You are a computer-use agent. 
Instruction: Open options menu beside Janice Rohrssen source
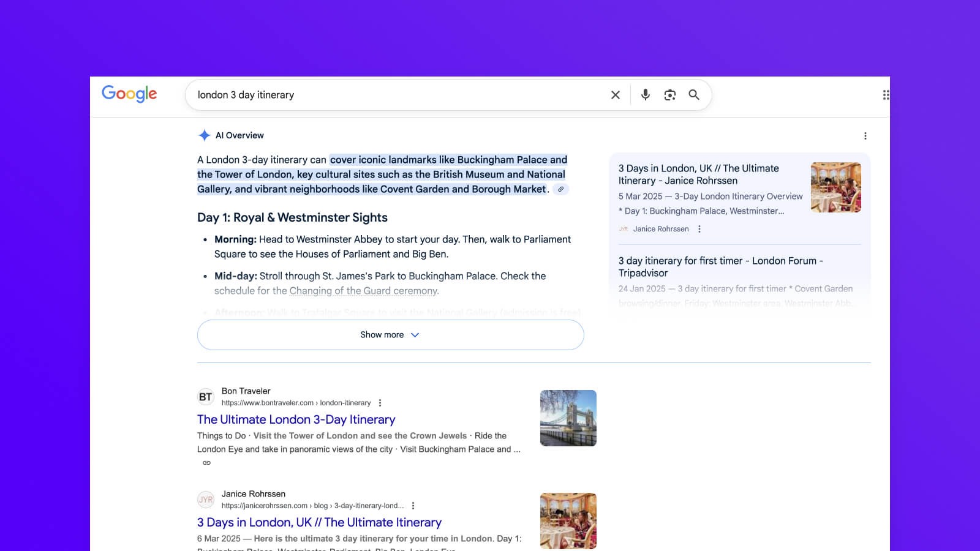(x=698, y=228)
